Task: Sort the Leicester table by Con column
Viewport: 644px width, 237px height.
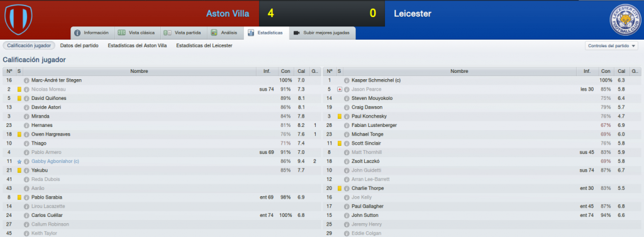Action: pos(605,72)
